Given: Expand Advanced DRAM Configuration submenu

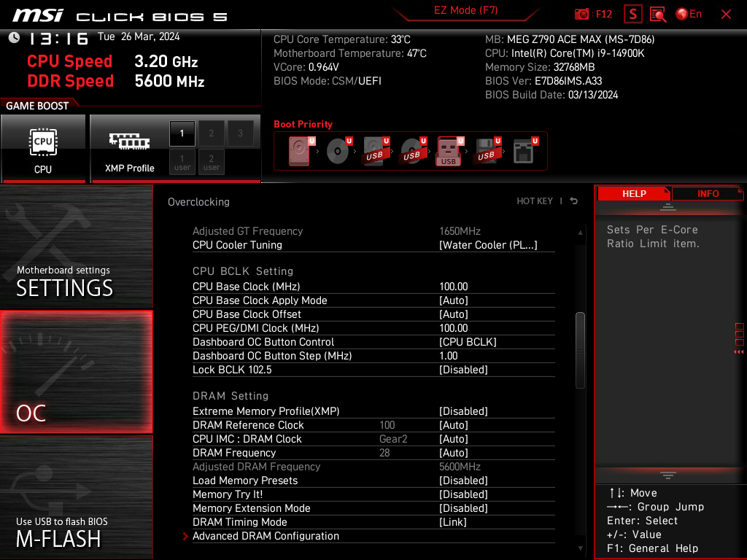Looking at the screenshot, I should pos(373,536).
